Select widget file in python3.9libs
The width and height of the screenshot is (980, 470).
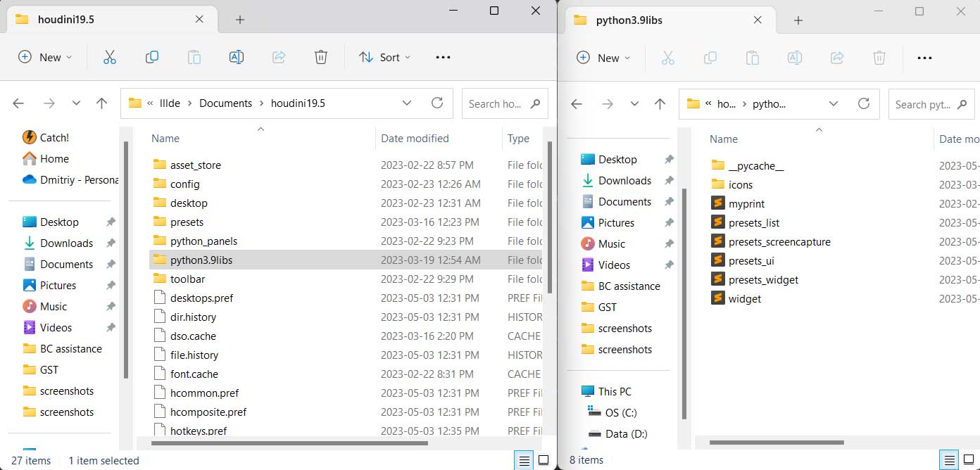tap(736, 298)
